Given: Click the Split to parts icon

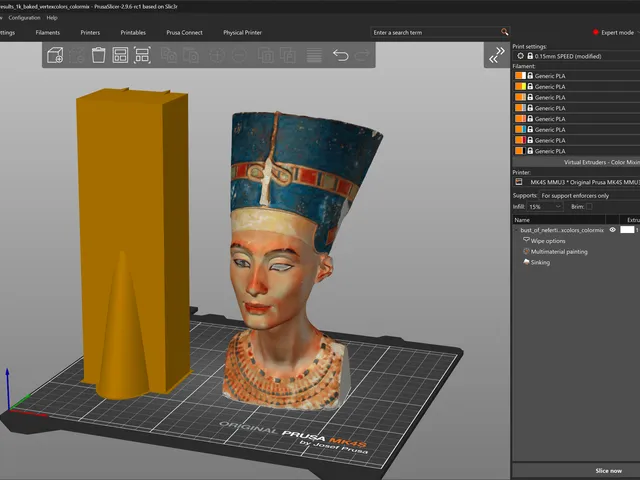Looking at the screenshot, I should (x=288, y=55).
